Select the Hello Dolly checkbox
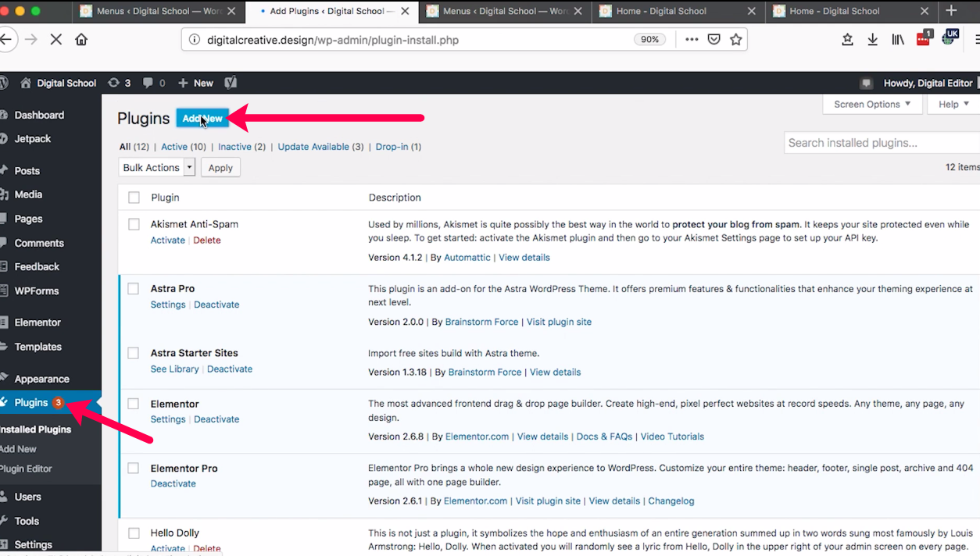 click(134, 533)
